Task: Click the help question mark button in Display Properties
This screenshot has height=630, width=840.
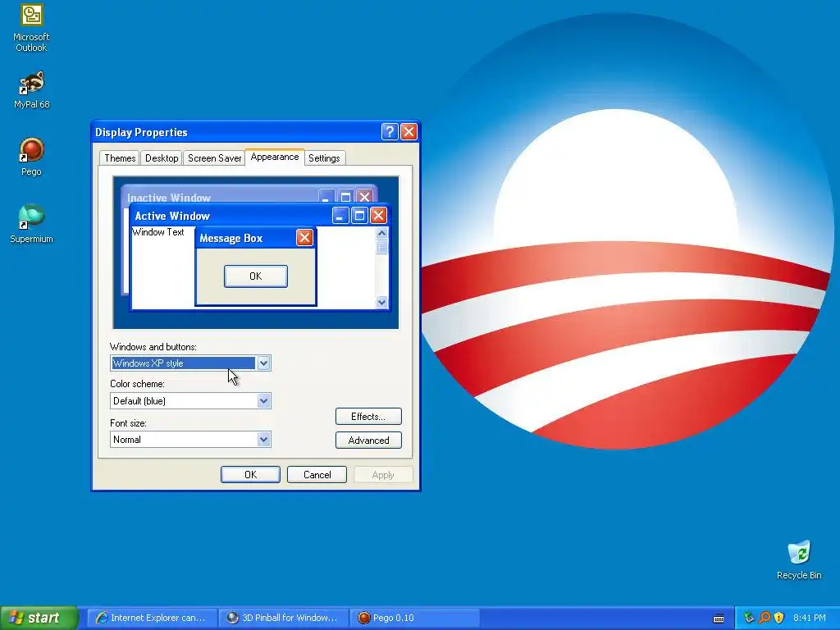Action: 390,132
